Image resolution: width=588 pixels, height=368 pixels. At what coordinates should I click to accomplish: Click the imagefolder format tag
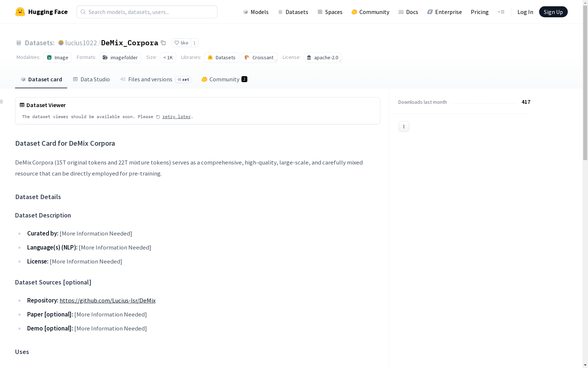click(x=120, y=57)
